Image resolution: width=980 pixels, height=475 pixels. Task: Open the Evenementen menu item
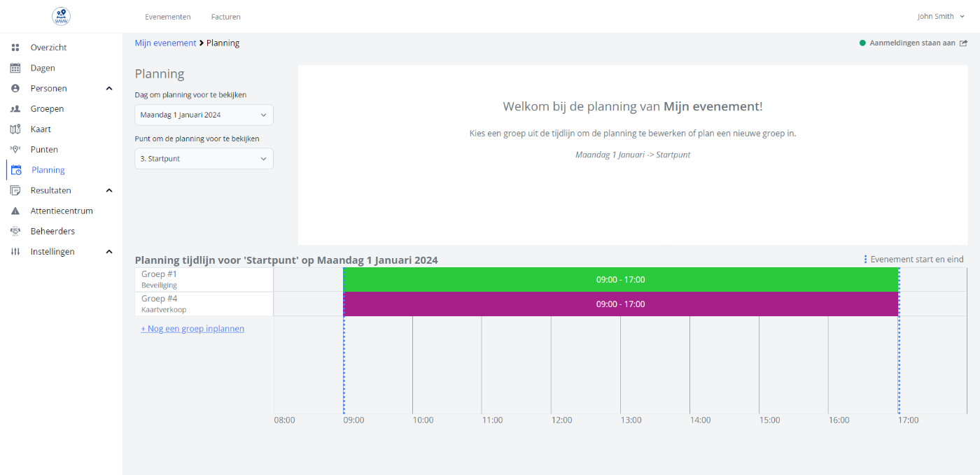click(168, 16)
